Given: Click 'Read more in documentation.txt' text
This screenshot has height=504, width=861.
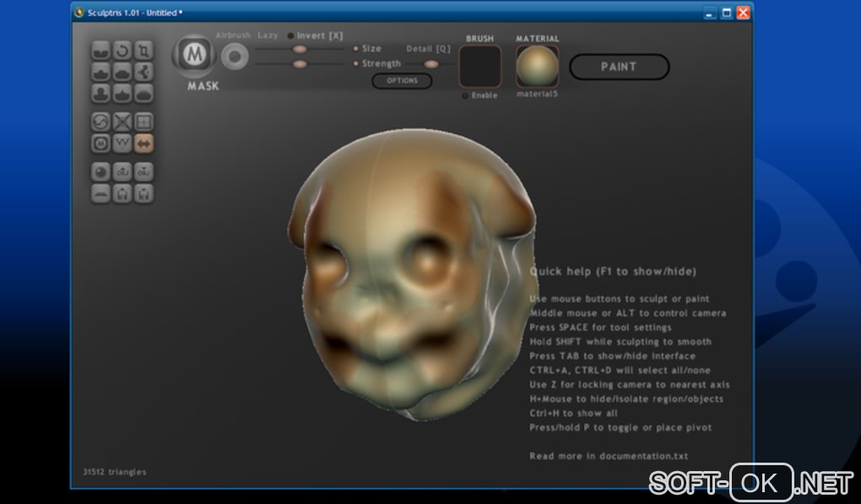Looking at the screenshot, I should (609, 456).
